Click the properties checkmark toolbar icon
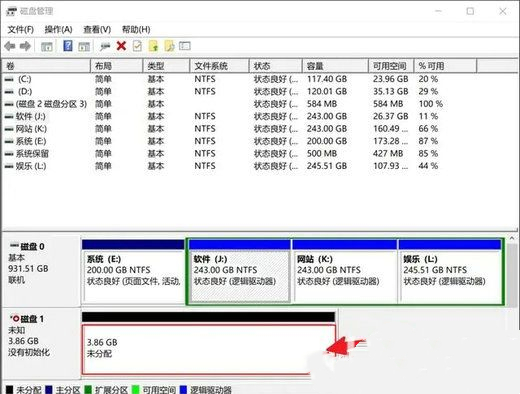520x394 pixels. click(x=137, y=46)
